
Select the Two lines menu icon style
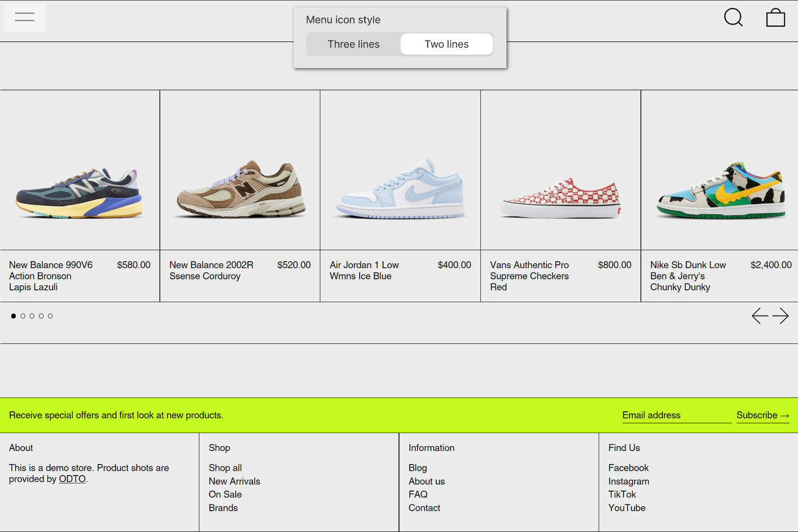point(446,44)
